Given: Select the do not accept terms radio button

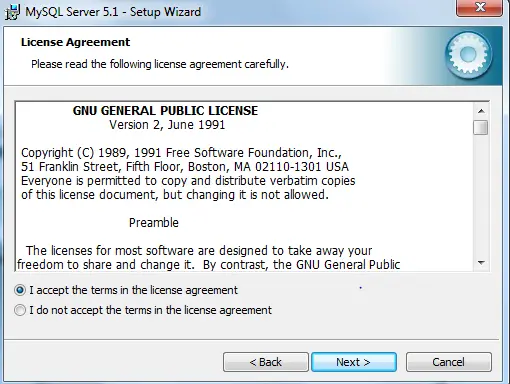Looking at the screenshot, I should pyautogui.click(x=20, y=310).
